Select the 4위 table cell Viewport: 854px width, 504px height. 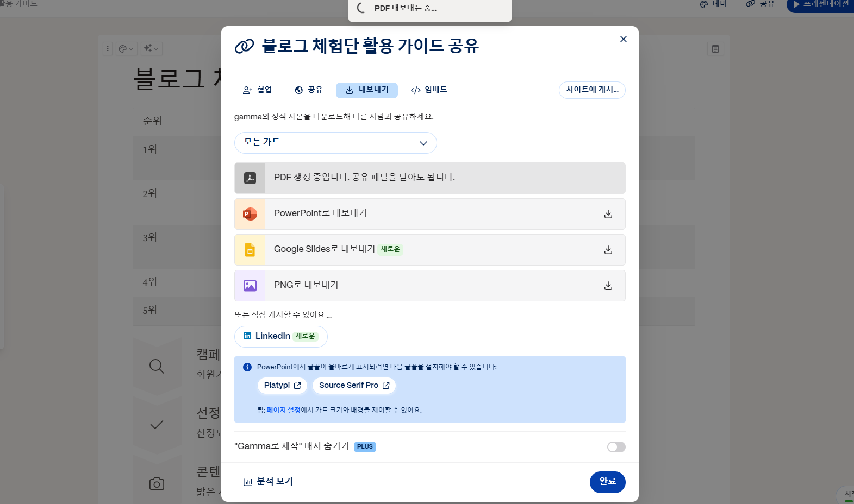(x=149, y=282)
